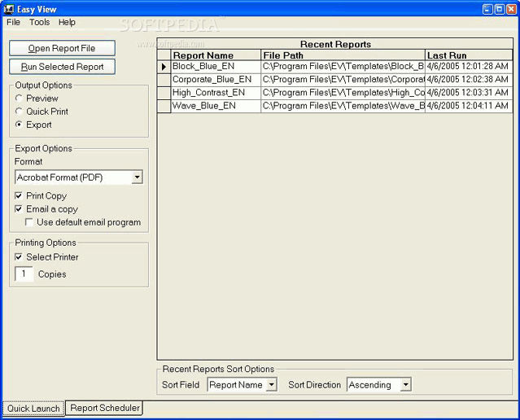Click the Report Name column header
The image size is (520, 420).
216,55
